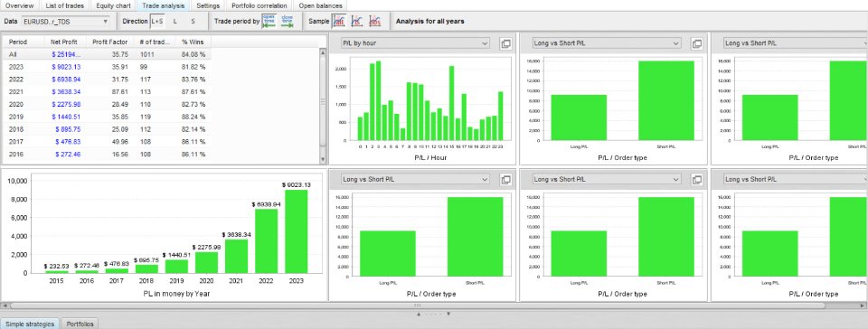Set trade period by open time
Screen dimensions: 868x329
[x=269, y=22]
